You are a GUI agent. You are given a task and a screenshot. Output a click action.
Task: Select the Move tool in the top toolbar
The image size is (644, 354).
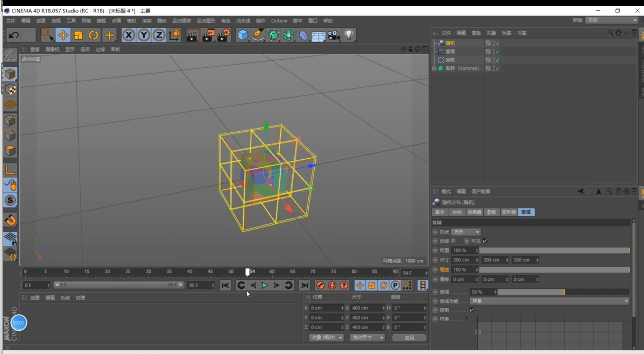(63, 36)
